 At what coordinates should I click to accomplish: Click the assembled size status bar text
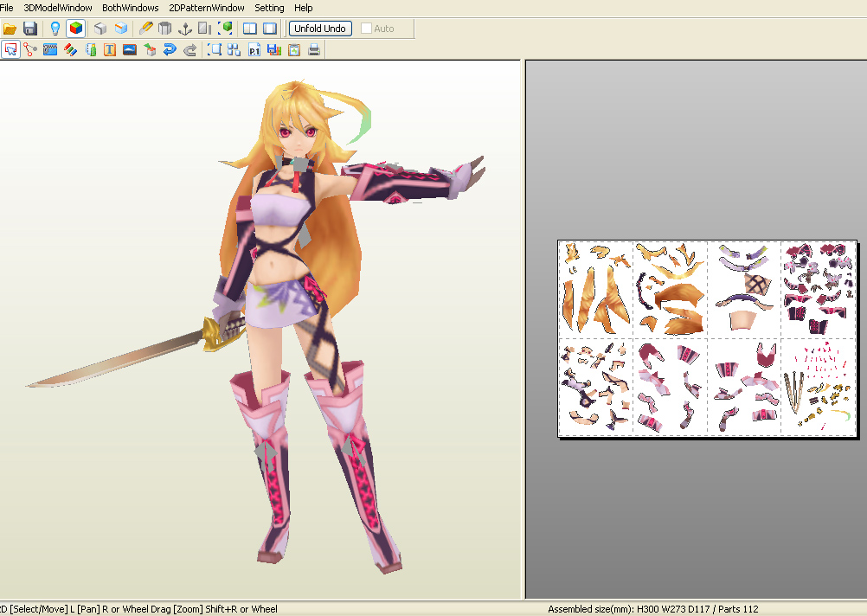click(x=653, y=609)
